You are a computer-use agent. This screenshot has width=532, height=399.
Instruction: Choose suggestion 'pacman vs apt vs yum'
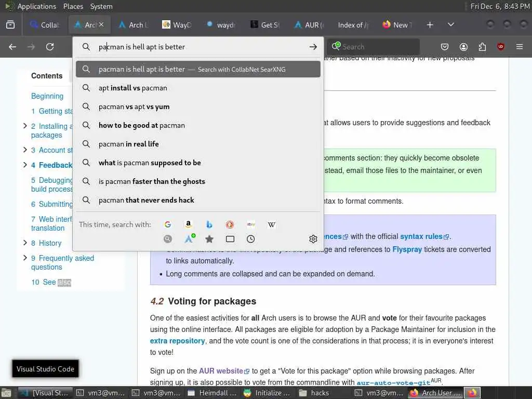pyautogui.click(x=198, y=107)
